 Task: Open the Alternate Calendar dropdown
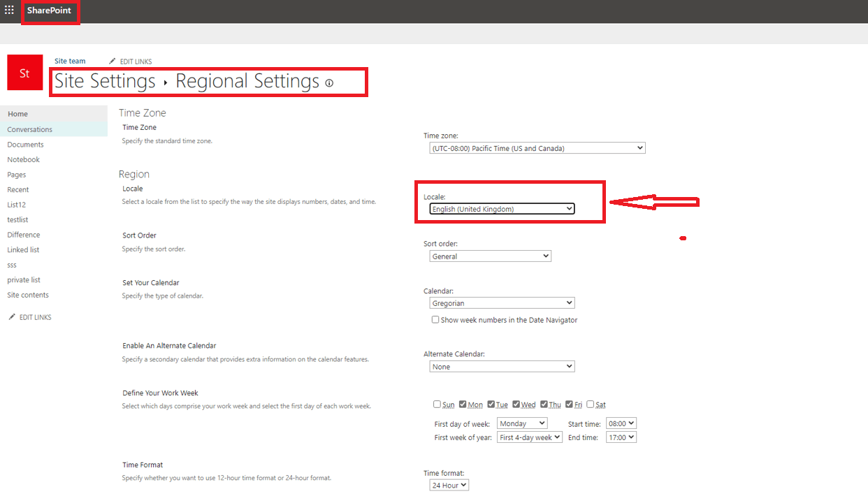pos(502,367)
